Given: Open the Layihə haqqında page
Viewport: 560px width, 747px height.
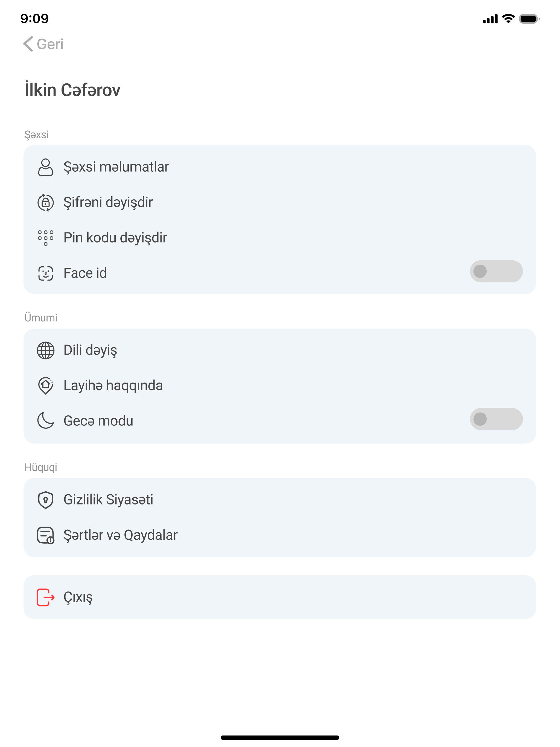Looking at the screenshot, I should point(280,386).
